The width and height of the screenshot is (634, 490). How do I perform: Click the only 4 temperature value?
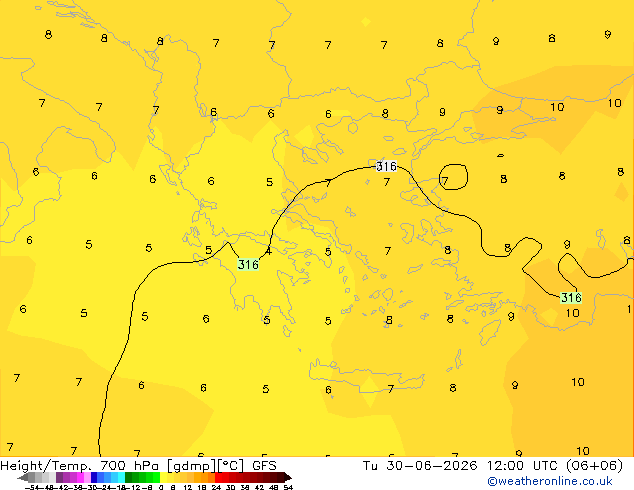pyautogui.click(x=268, y=251)
